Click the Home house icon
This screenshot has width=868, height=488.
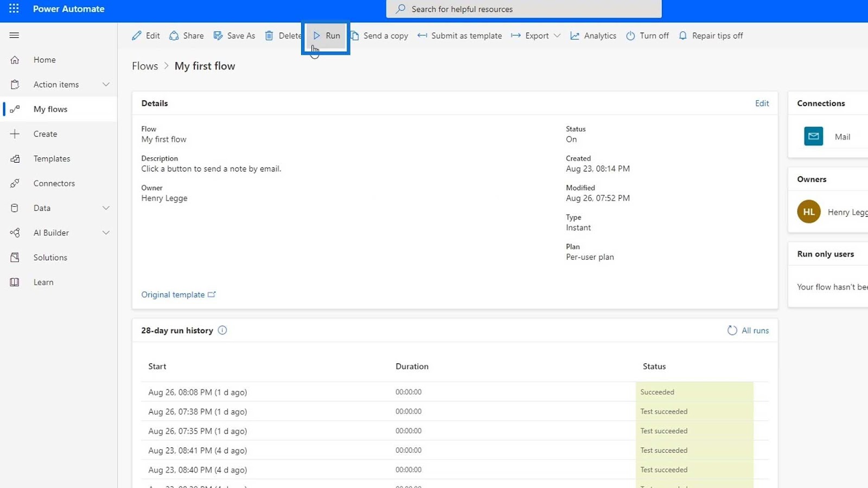point(15,60)
